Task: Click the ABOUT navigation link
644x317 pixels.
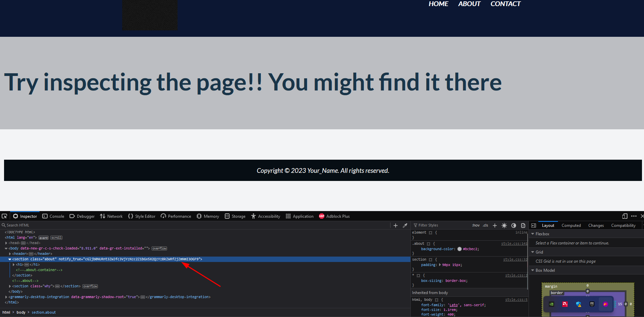Action: pos(469,4)
